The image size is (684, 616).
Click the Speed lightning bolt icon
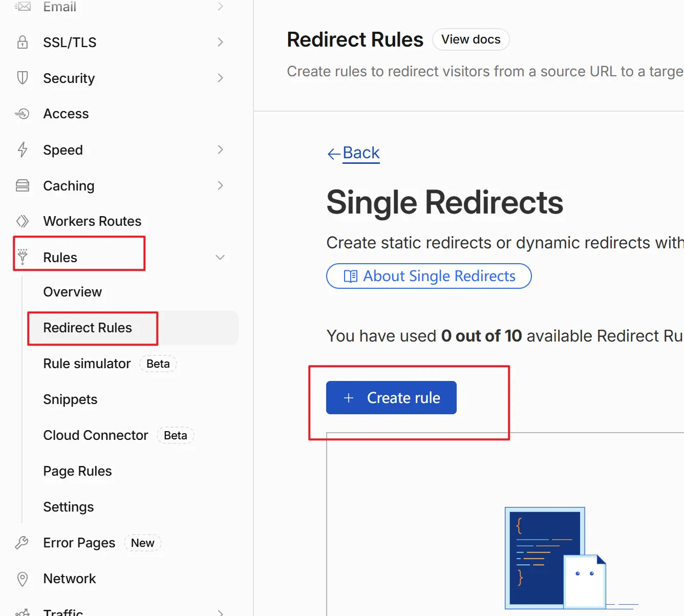tap(23, 150)
